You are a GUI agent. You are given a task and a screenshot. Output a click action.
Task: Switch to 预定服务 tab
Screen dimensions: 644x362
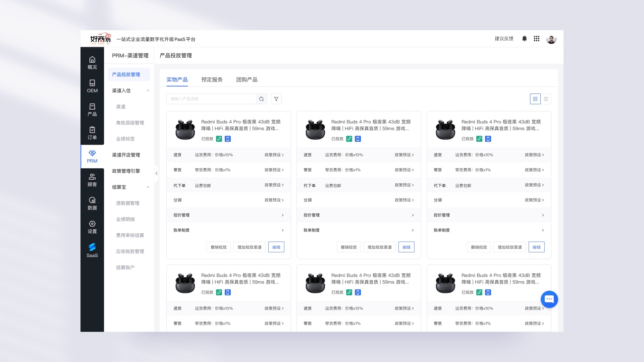click(x=212, y=80)
